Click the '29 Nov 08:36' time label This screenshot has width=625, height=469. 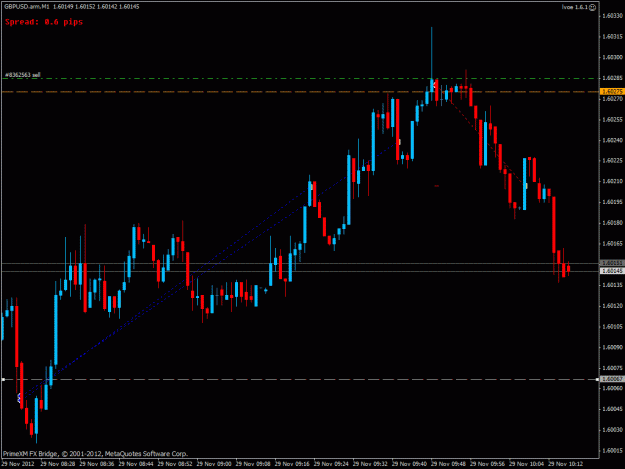coord(97,464)
